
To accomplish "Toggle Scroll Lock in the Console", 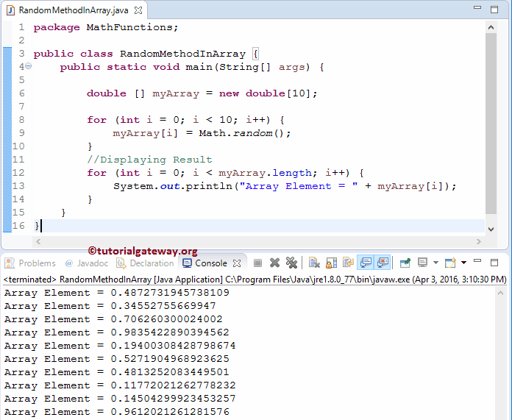I will pos(330,263).
